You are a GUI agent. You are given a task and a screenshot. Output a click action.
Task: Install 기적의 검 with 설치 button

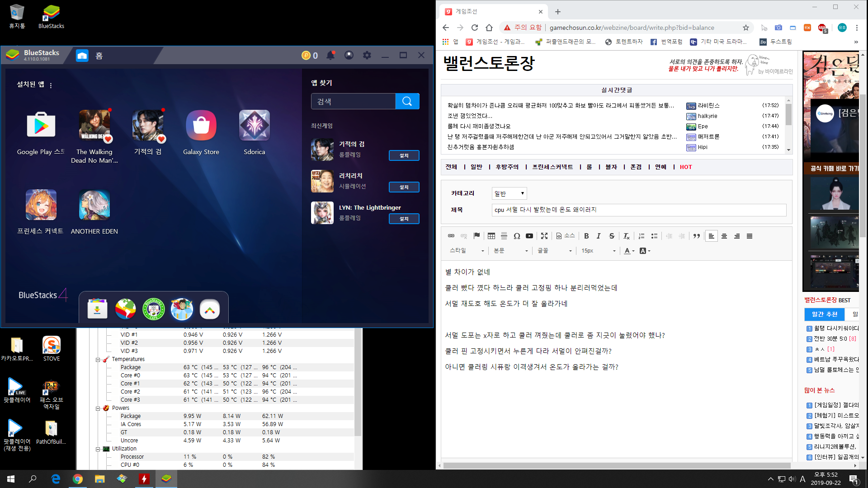(x=404, y=155)
